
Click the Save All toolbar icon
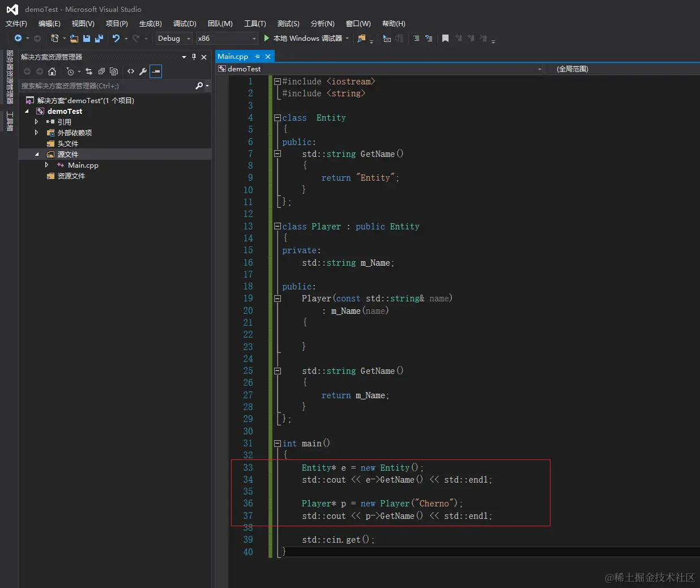tap(99, 39)
